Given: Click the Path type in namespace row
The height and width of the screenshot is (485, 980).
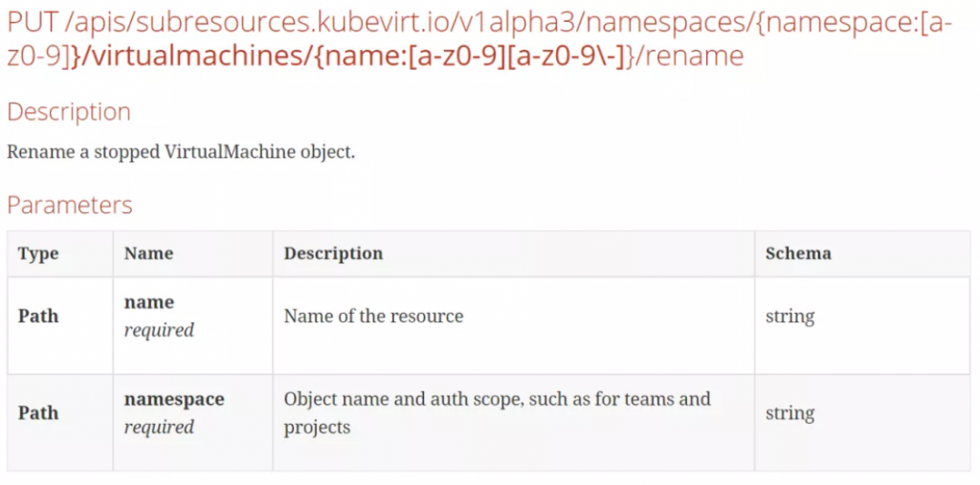Looking at the screenshot, I should click(38, 413).
